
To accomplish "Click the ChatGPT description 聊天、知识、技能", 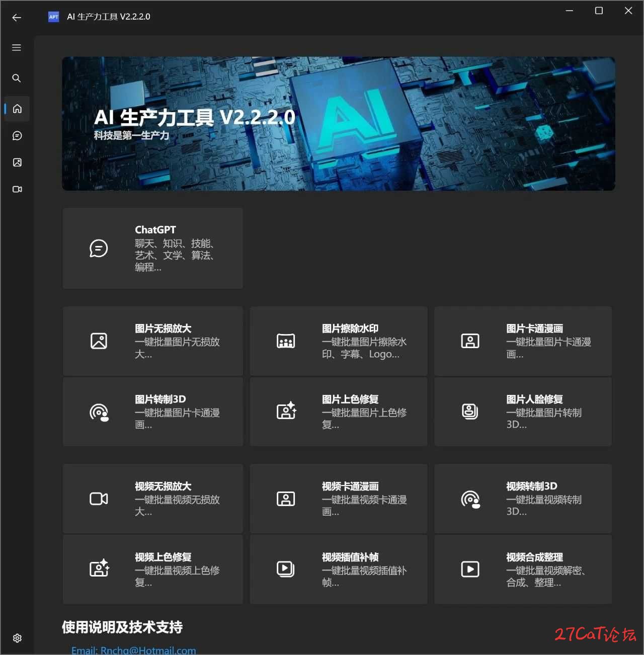I will pyautogui.click(x=175, y=256).
